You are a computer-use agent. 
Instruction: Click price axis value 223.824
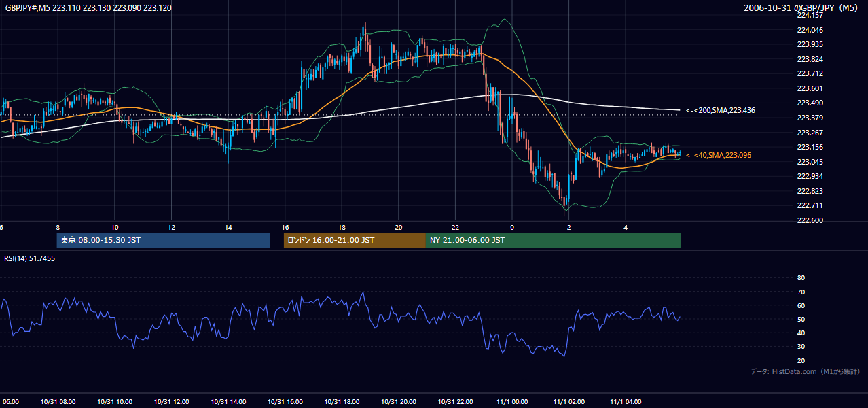(810, 59)
